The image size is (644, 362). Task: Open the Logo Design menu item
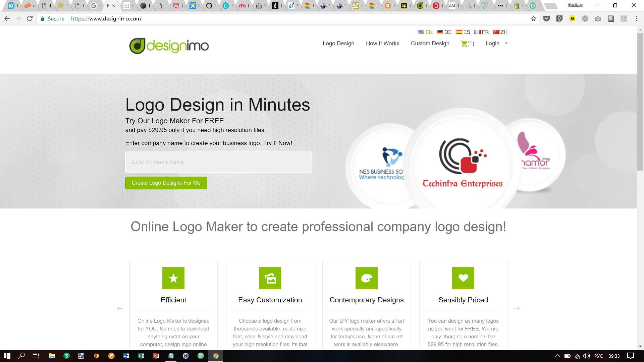[x=338, y=44]
